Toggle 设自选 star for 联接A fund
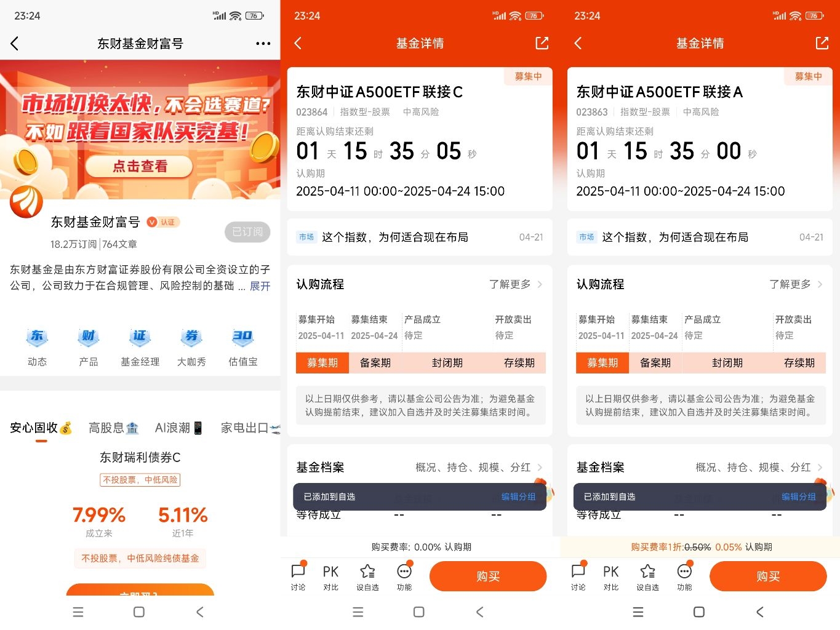The height and width of the screenshot is (630, 840). [647, 577]
